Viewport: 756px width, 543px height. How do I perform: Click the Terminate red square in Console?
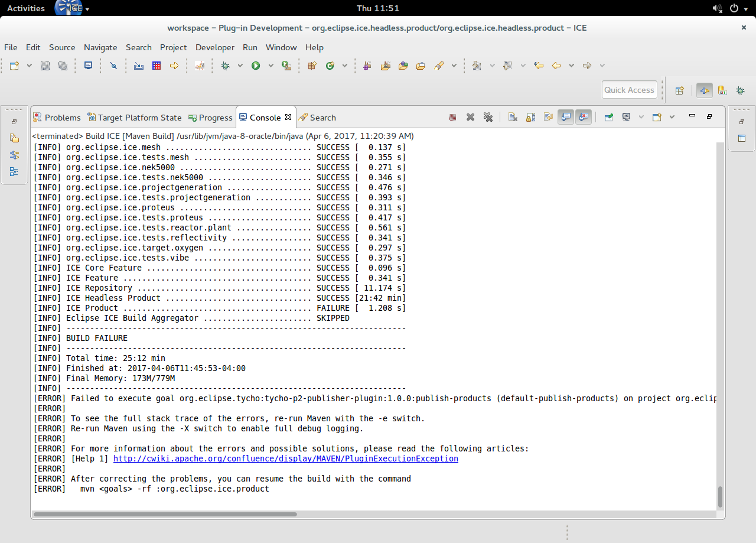pyautogui.click(x=452, y=117)
